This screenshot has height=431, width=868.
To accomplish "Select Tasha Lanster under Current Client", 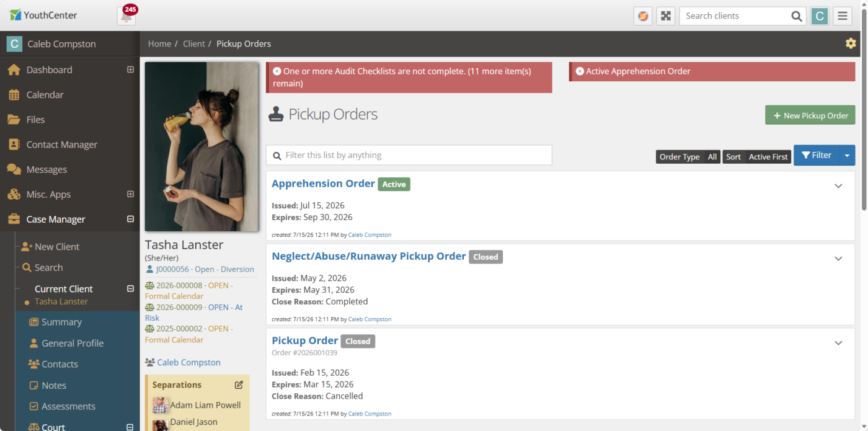I will pyautogui.click(x=61, y=301).
